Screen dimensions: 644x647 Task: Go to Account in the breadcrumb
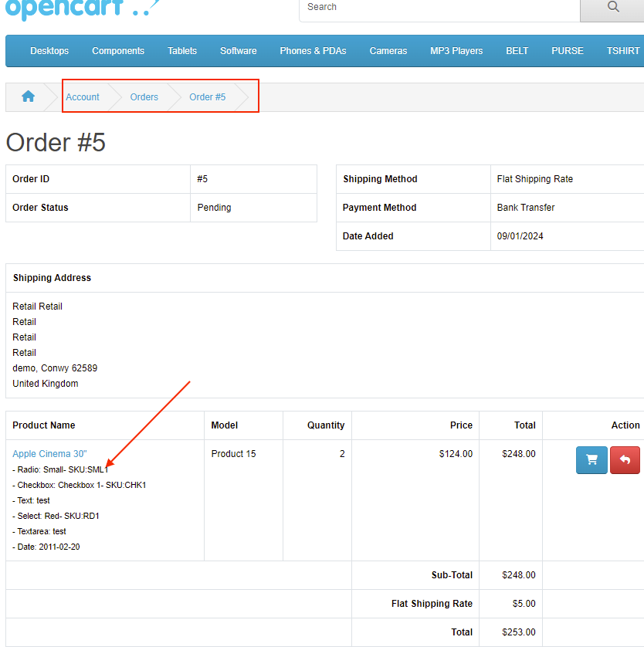[x=83, y=97]
